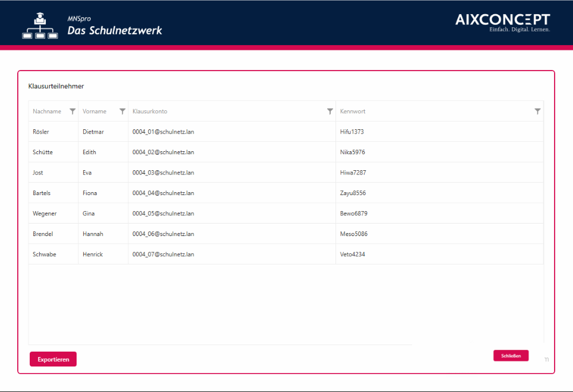Sort by the Nachname column header
Viewport: 573px width, 392px height.
pos(47,111)
